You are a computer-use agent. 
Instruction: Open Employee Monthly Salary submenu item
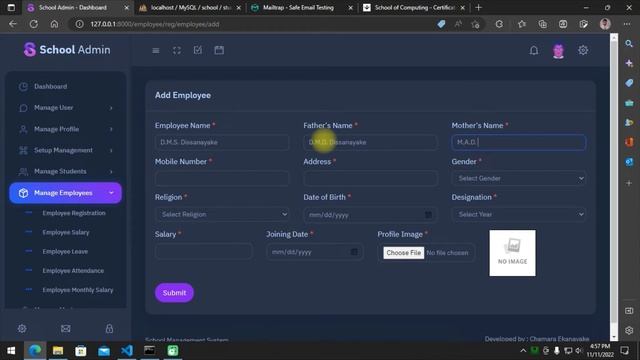(78, 290)
